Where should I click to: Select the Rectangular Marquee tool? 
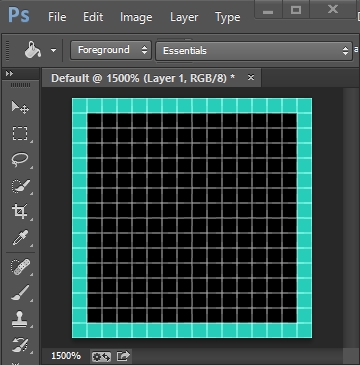20,133
